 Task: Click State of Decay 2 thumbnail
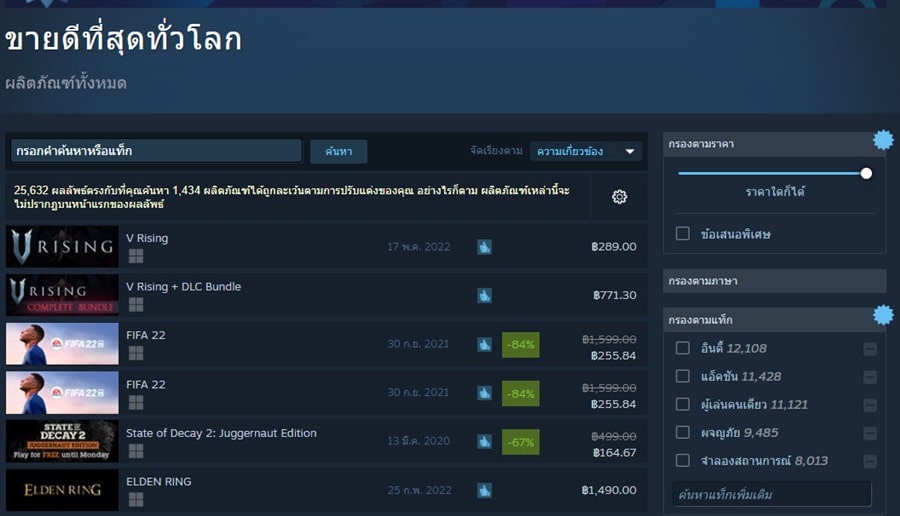pos(62,441)
